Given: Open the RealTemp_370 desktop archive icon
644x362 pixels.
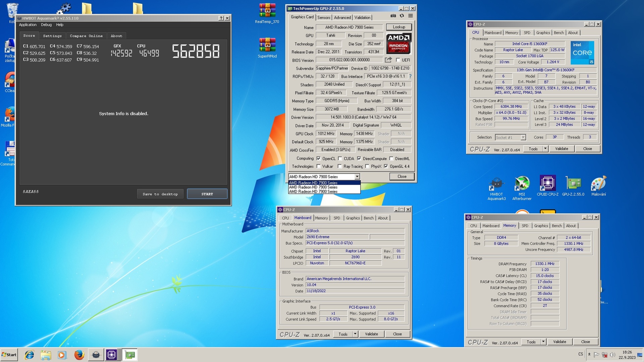Looking at the screenshot, I should point(267,13).
